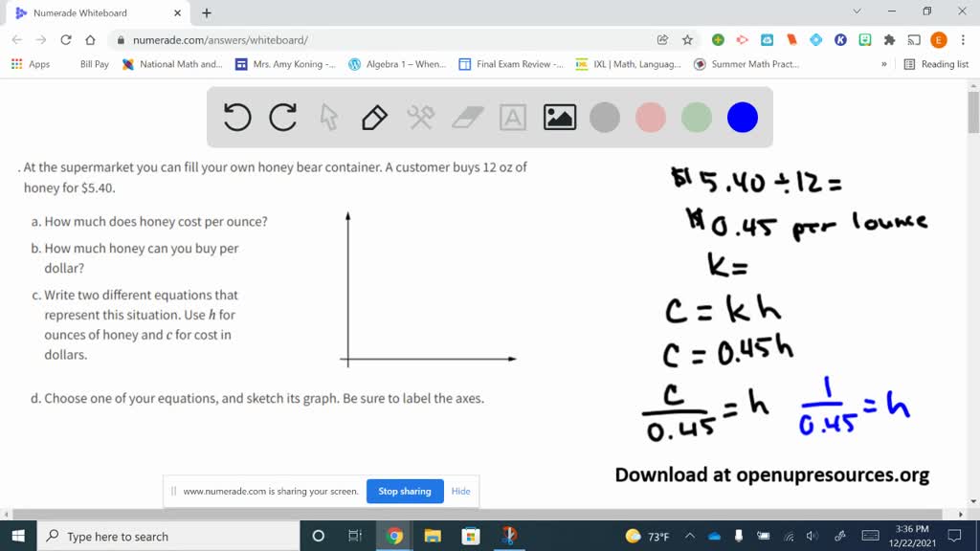Pick the blue pen color
Viewport: 980px width, 551px height.
pyautogui.click(x=743, y=118)
